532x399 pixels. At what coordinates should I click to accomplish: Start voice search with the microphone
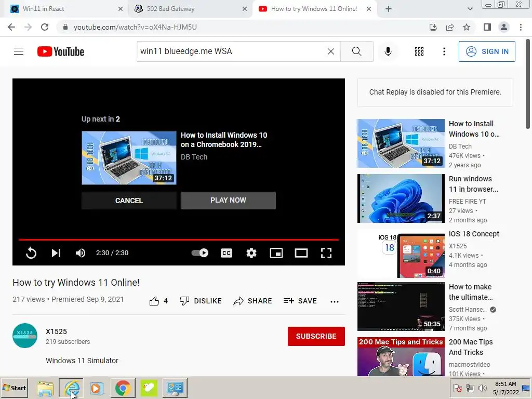tap(388, 51)
